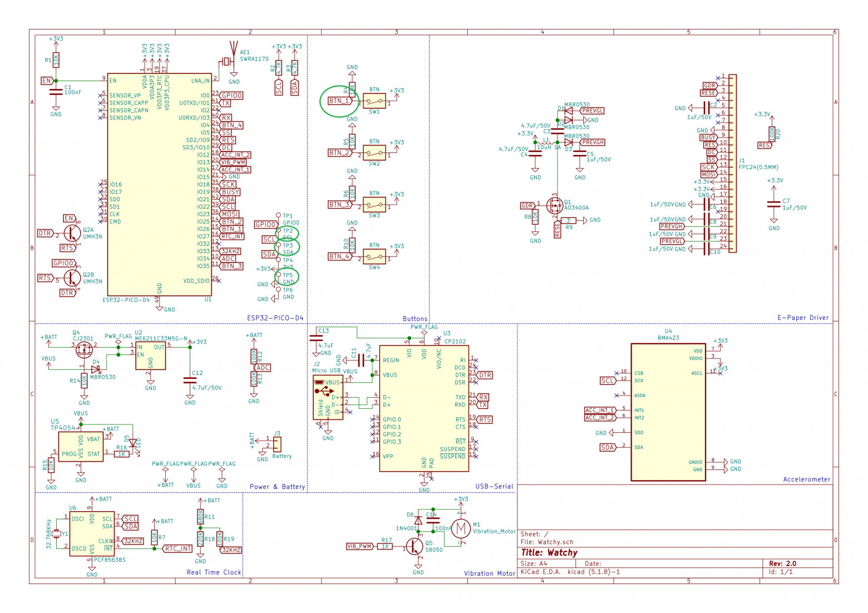Select the VIB_PWM net label beside R17

(x=359, y=547)
